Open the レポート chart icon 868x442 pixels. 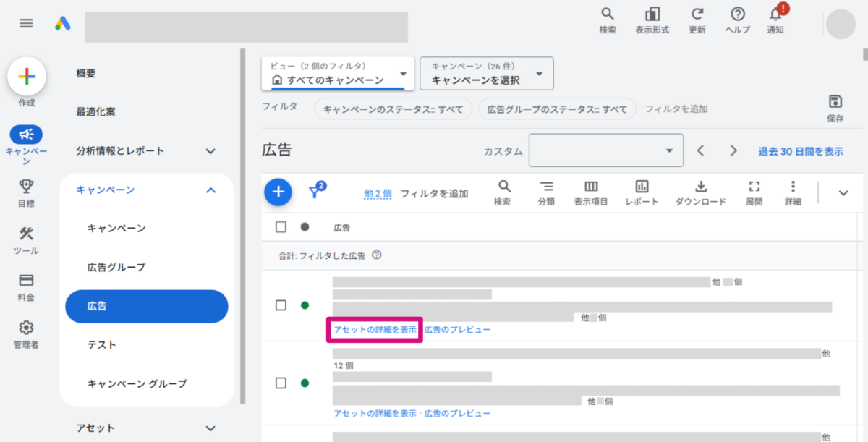tap(642, 187)
